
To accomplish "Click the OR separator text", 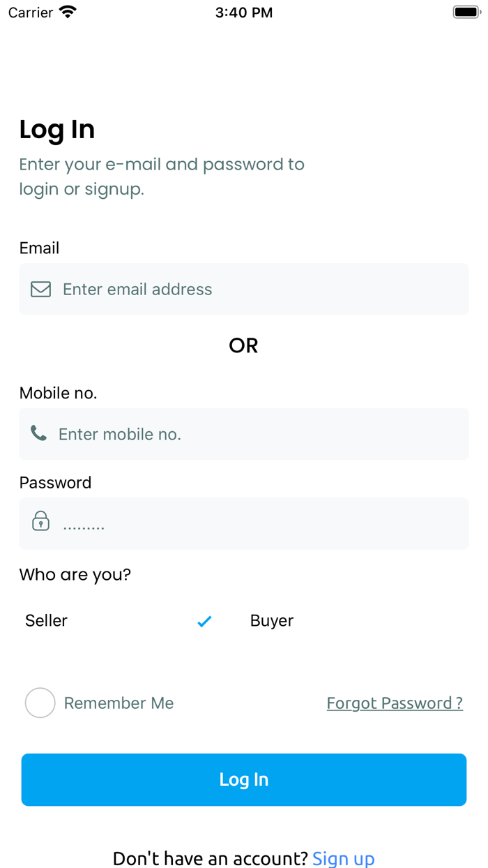I will tap(243, 345).
